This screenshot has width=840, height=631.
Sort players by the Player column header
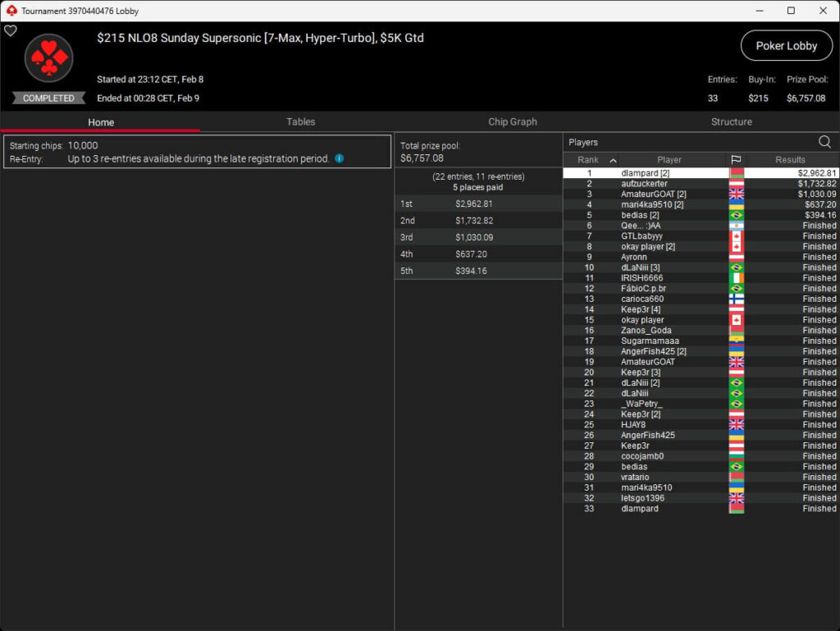(x=669, y=160)
